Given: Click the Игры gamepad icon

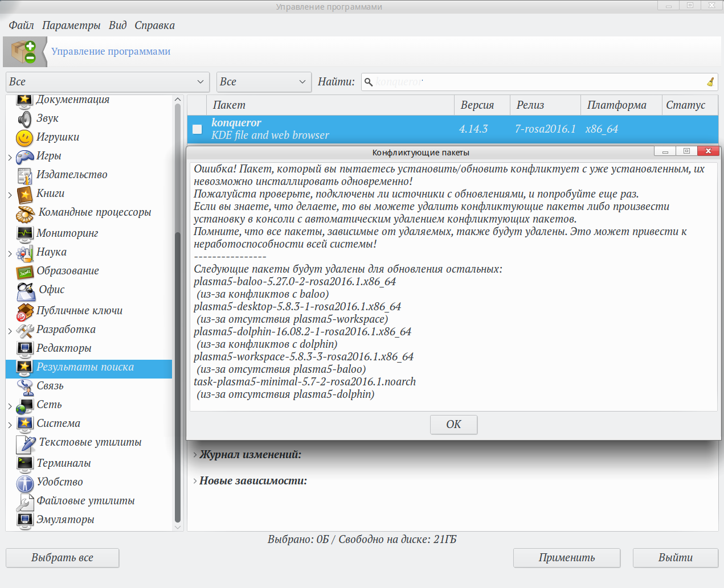Looking at the screenshot, I should pyautogui.click(x=24, y=156).
